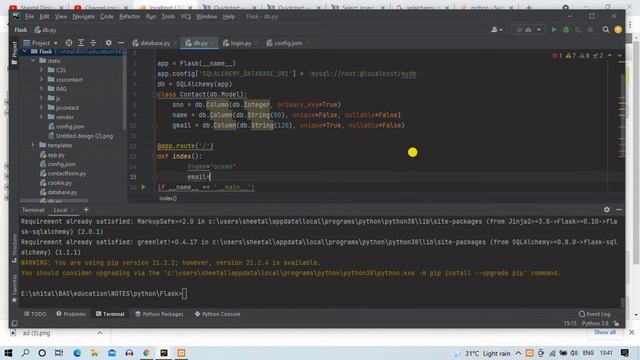Collapse the Flask root project folder
Screen dimensions: 640x360
click(24, 51)
